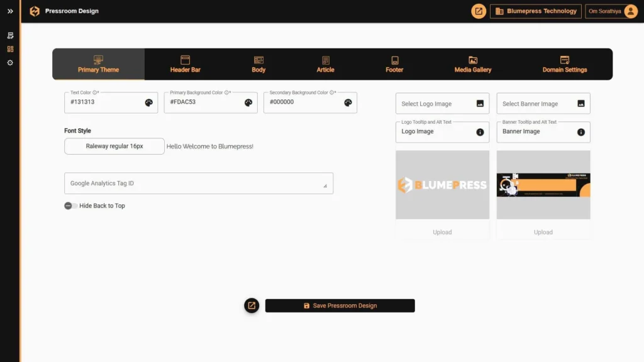
Task: Switch to the Media Gallery tab
Action: (472, 64)
